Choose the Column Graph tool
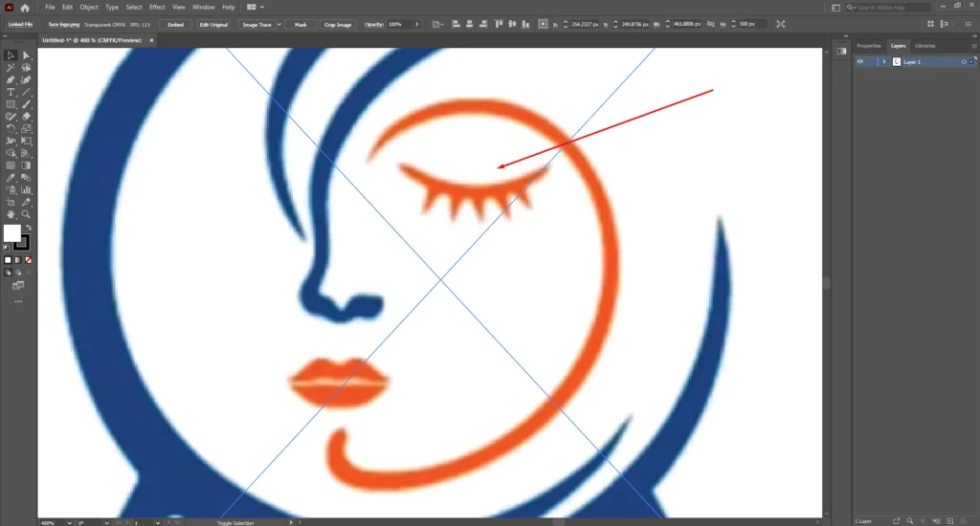 click(x=26, y=190)
